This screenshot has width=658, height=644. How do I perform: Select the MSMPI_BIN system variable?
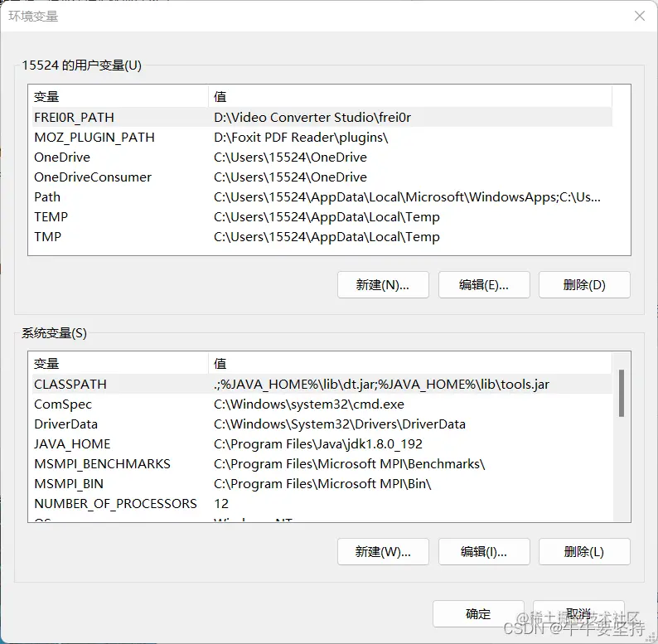(322, 484)
